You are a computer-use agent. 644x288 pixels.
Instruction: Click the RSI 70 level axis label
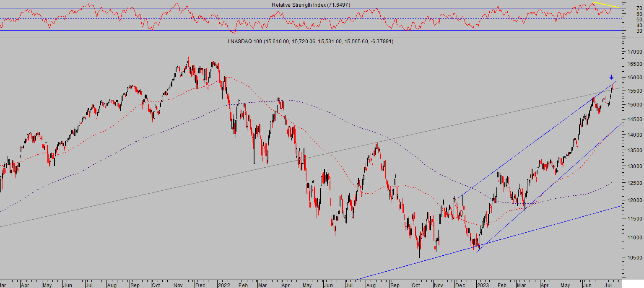628,8
